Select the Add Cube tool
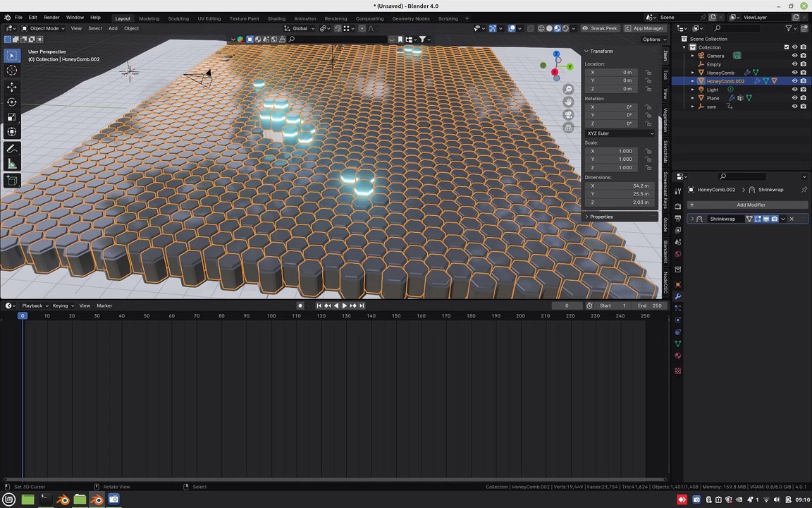This screenshot has width=812, height=508. click(11, 181)
